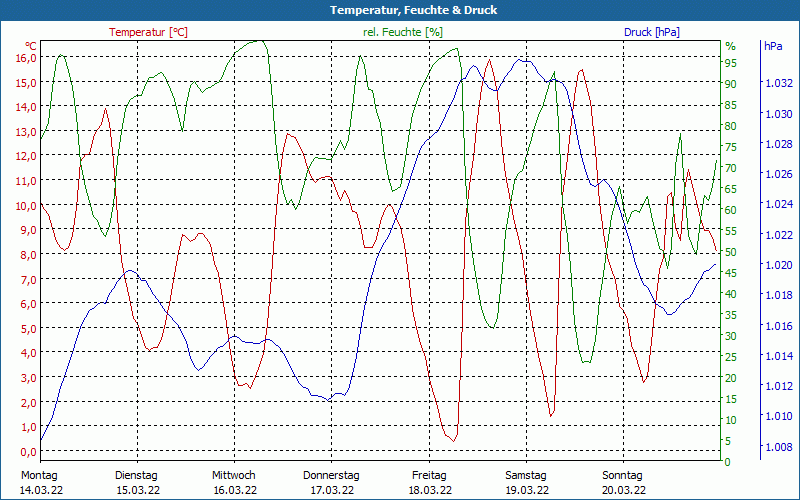Select the red "Temperatur [°C]" legend label
This screenshot has height=500, width=800.
[148, 32]
